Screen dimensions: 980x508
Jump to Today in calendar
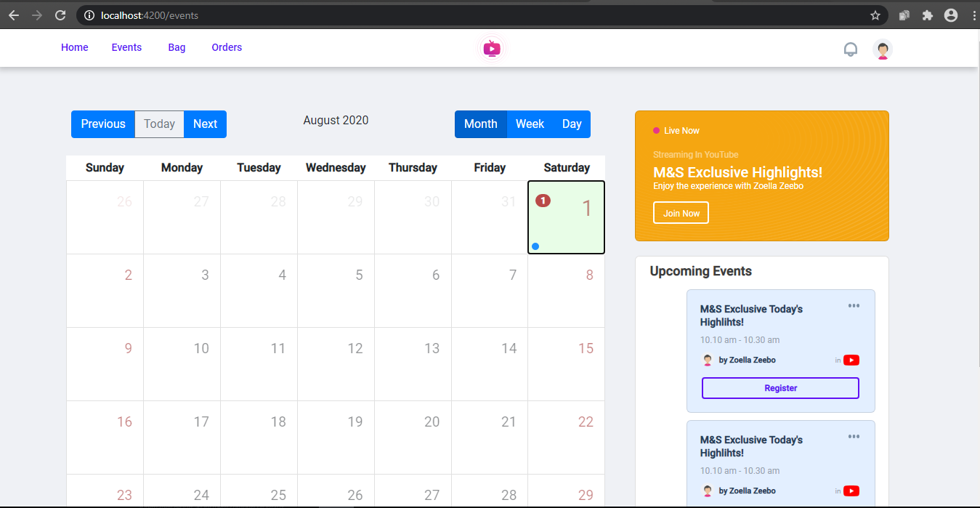point(160,124)
